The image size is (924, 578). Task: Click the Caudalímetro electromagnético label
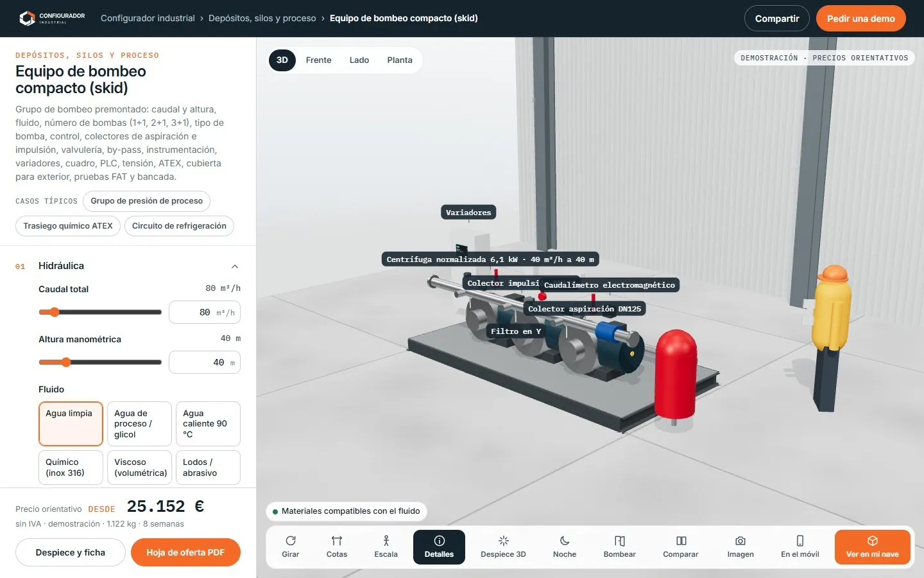(x=610, y=285)
